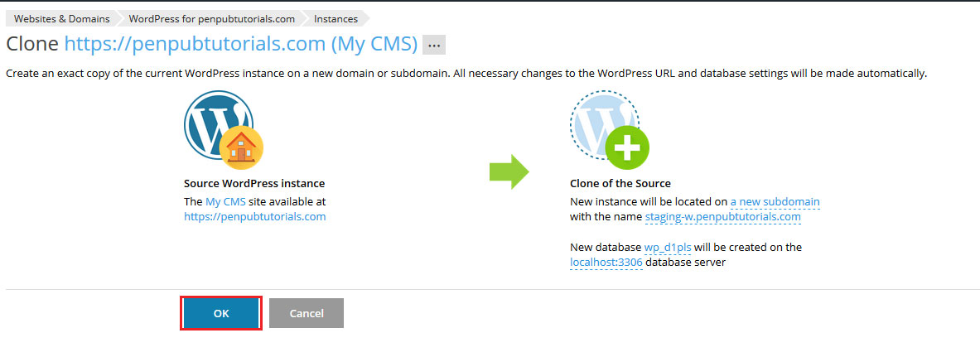
Task: Click the green arrow between instances
Action: coord(509,171)
